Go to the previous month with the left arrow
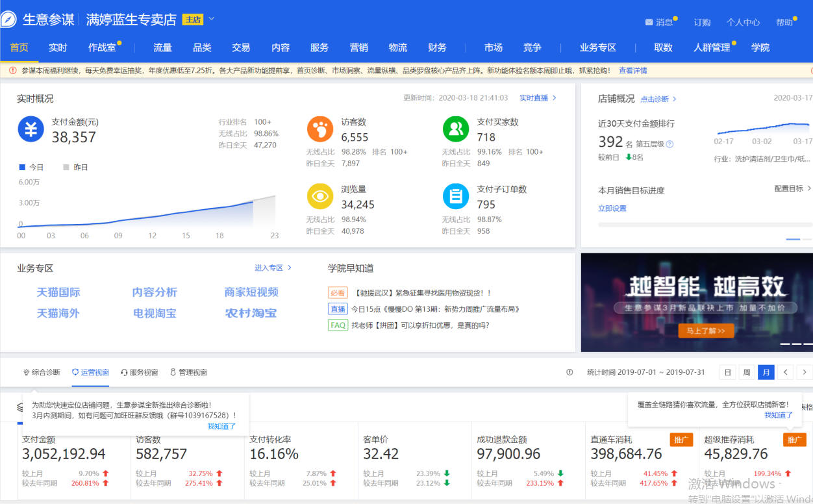This screenshot has width=813, height=504. 786,372
